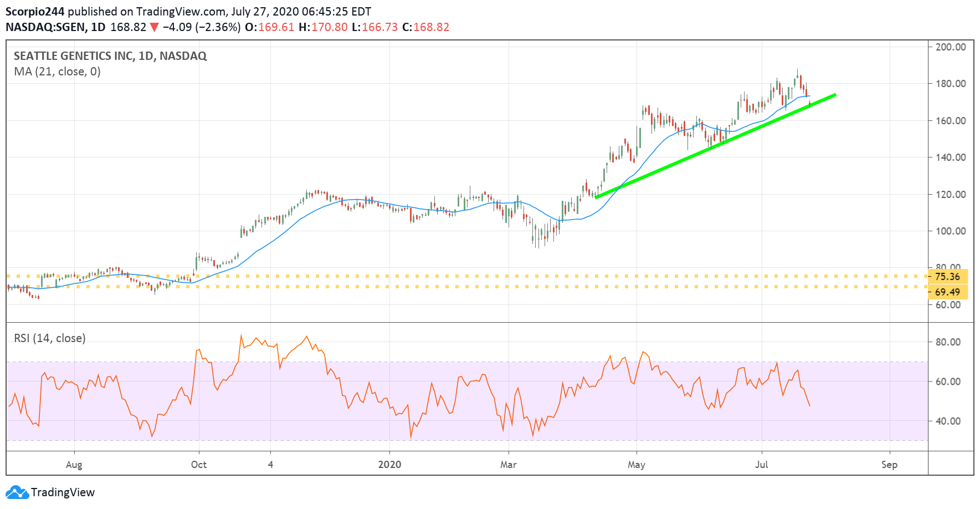Click the 160.00 price axis label

(x=951, y=121)
